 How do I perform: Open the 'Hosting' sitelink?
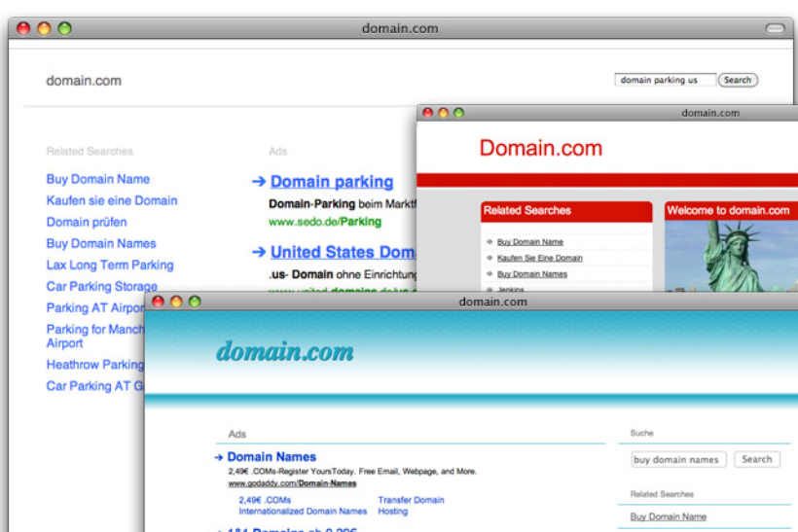(x=393, y=512)
